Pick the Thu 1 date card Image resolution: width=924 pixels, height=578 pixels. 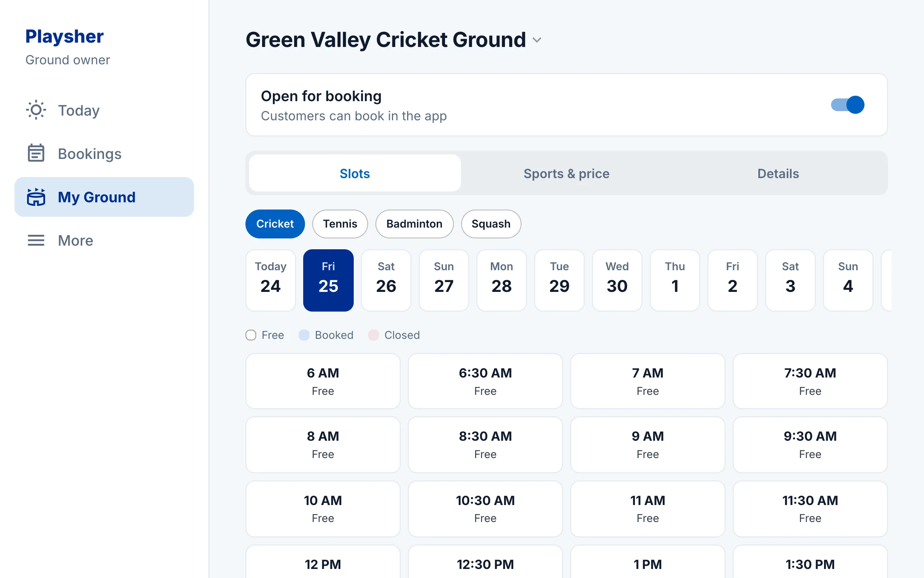pos(675,280)
